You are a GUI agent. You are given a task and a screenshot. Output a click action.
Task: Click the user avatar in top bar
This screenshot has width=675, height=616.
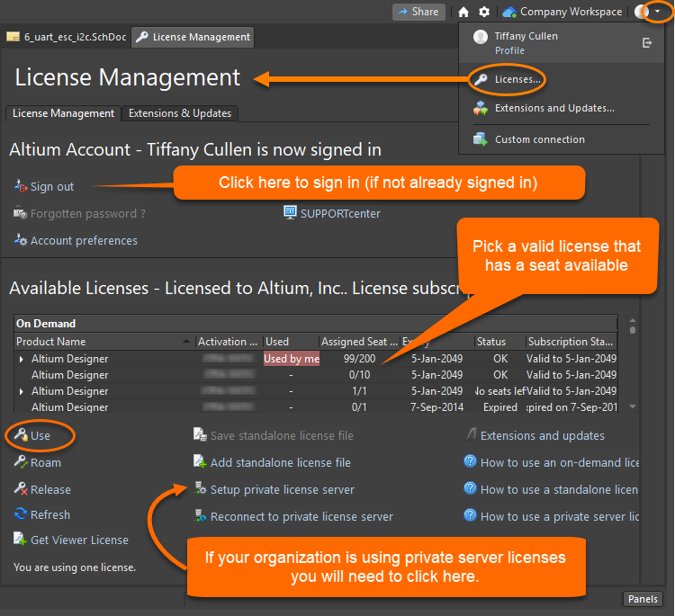click(642, 12)
